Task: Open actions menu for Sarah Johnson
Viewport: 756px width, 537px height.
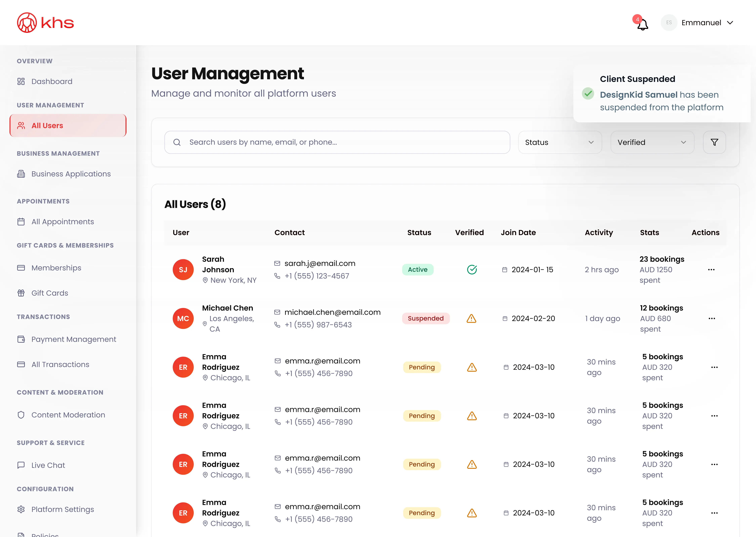Action: tap(711, 270)
